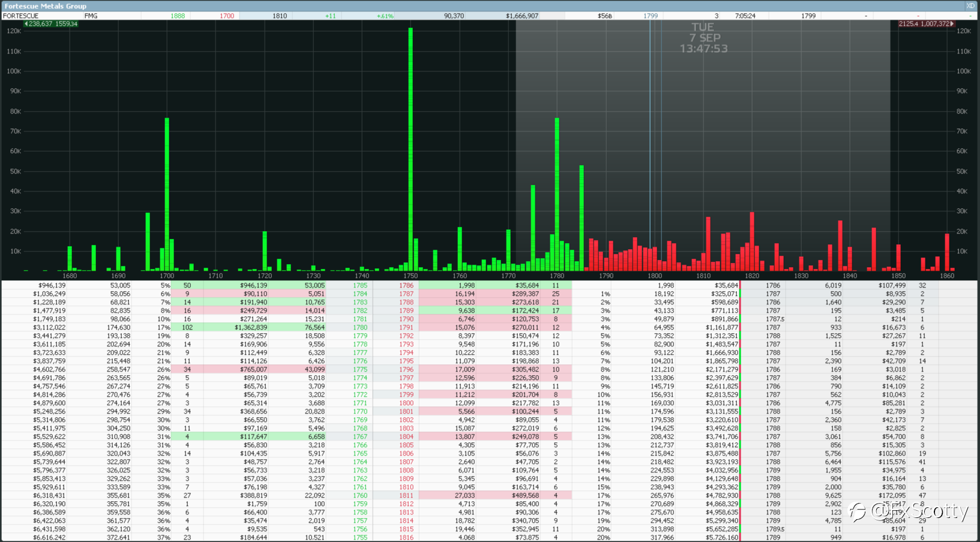Click the 76,564 bid volume cell
Viewport: 980px width, 542px height.
coord(314,328)
